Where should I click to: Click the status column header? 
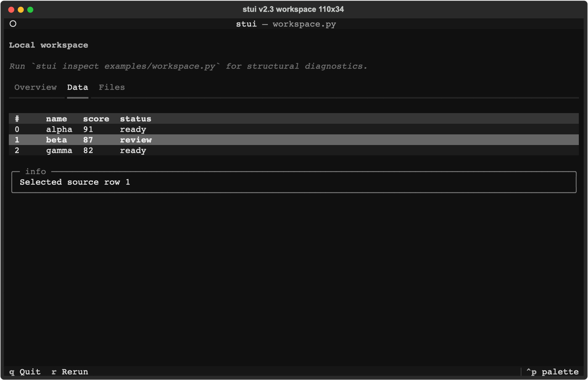click(x=136, y=119)
